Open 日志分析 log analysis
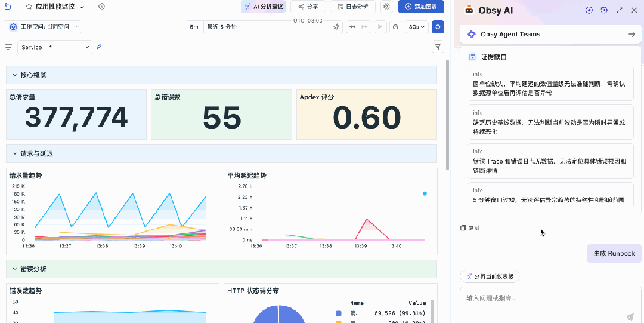Image resolution: width=644 pixels, height=323 pixels. click(353, 7)
